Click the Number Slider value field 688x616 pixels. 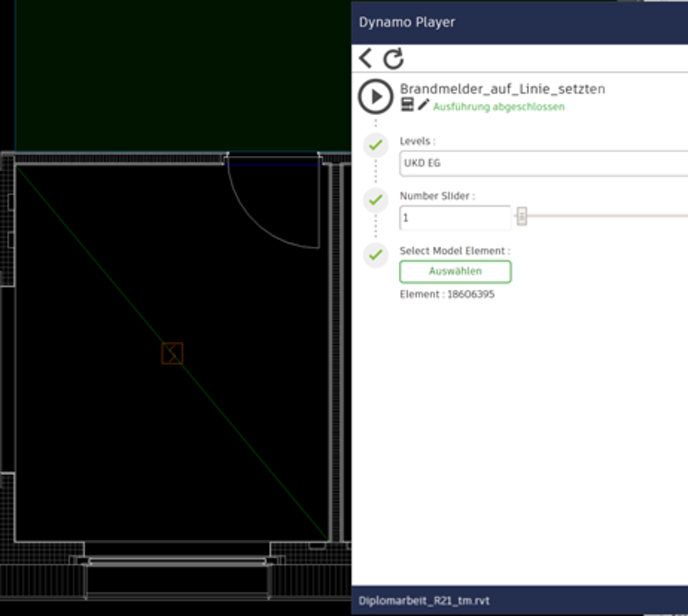pyautogui.click(x=455, y=218)
